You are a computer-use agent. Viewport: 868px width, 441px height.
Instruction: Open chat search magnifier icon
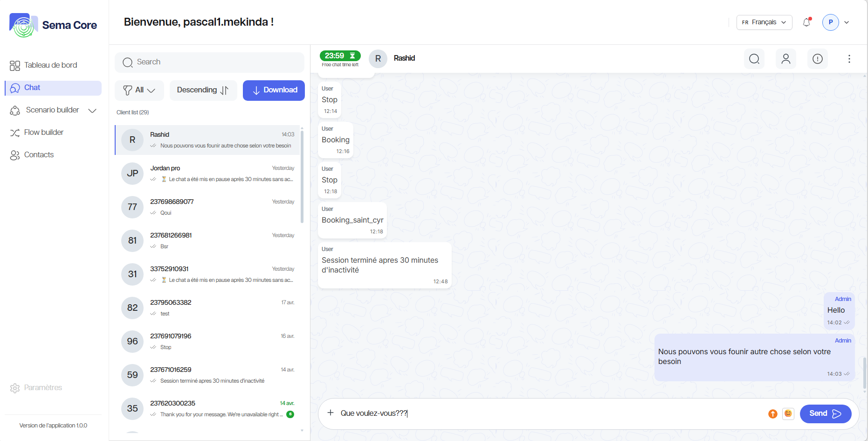[754, 59]
